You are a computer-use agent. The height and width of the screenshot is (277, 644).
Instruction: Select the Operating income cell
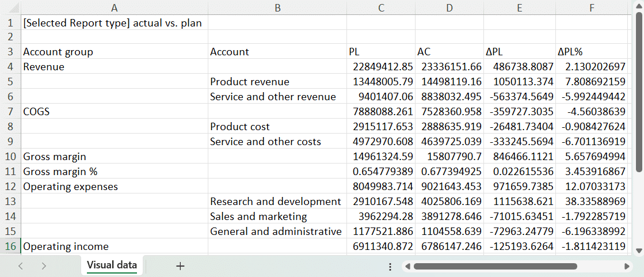(114, 246)
